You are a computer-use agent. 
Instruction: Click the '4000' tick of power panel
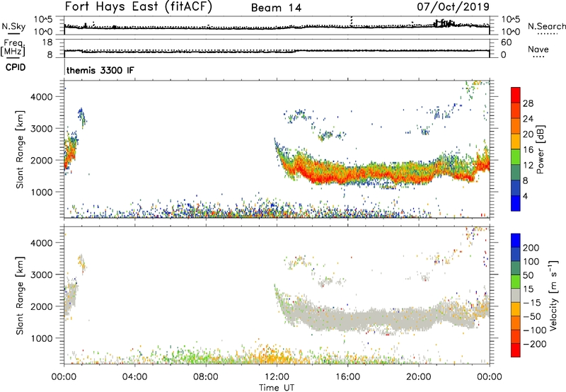pyautogui.click(x=41, y=97)
